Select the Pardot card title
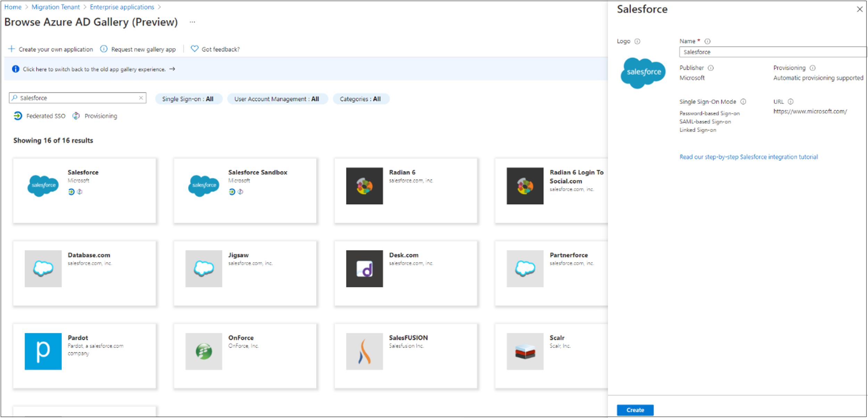 (x=78, y=338)
